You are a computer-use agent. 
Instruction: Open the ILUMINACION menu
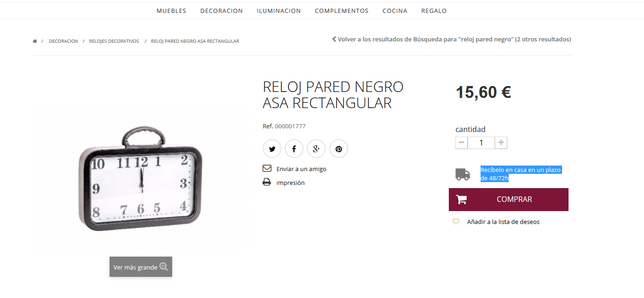coord(279,11)
